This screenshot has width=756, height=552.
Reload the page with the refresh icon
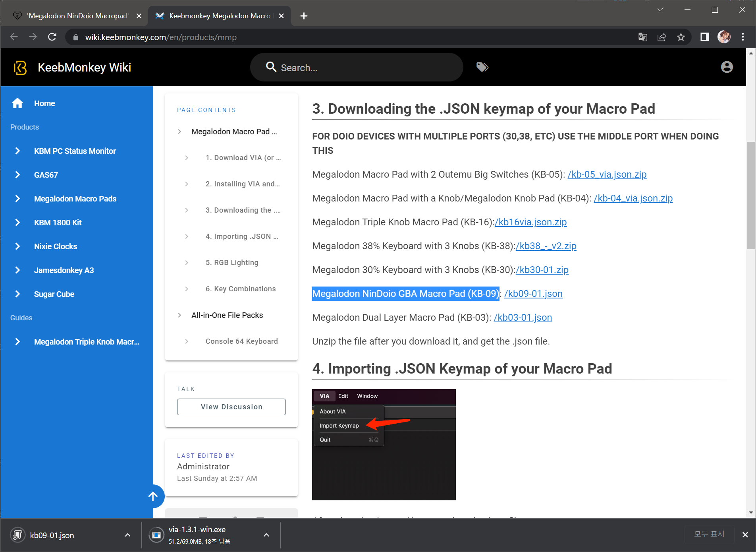[x=52, y=37]
